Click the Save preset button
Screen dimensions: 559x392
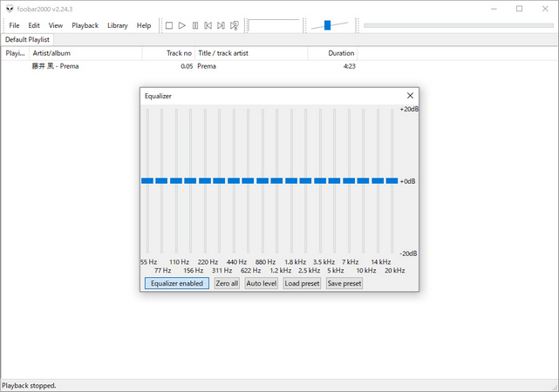tap(344, 283)
